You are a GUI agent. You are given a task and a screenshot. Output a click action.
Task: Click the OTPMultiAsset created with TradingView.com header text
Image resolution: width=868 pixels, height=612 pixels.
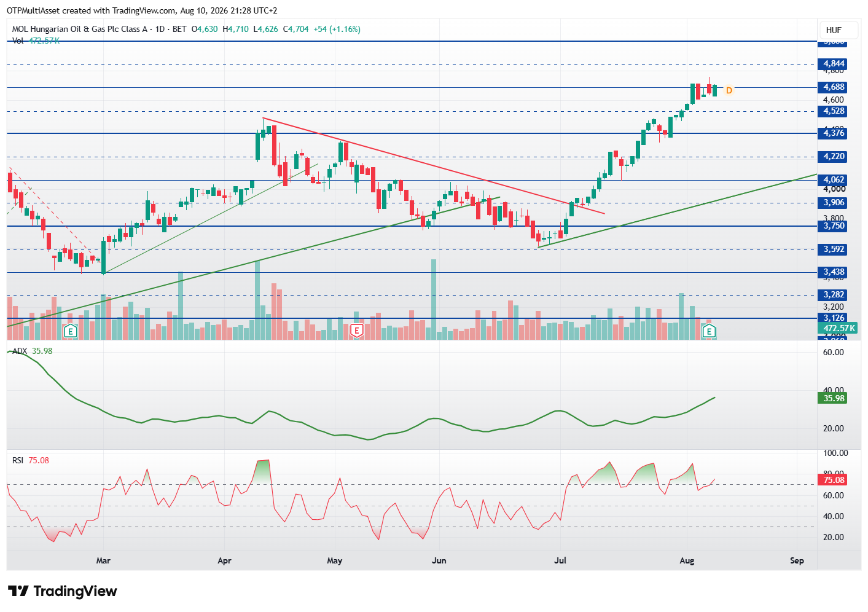[142, 10]
